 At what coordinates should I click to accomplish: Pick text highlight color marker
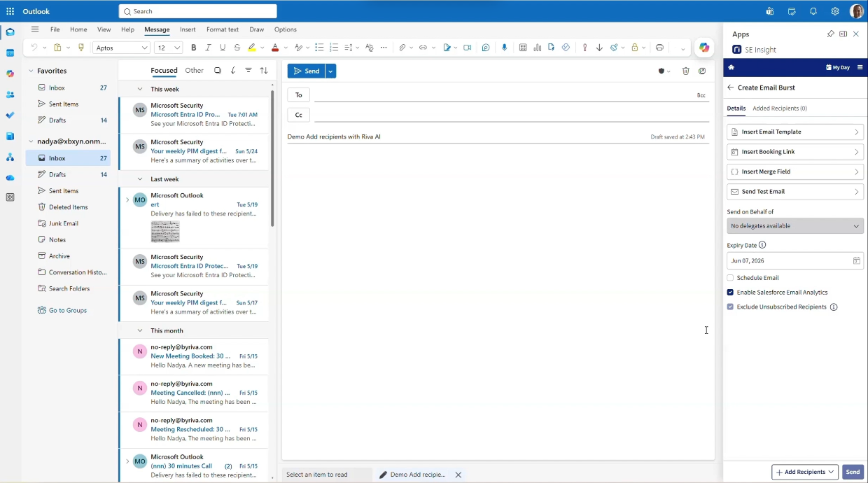pyautogui.click(x=252, y=48)
